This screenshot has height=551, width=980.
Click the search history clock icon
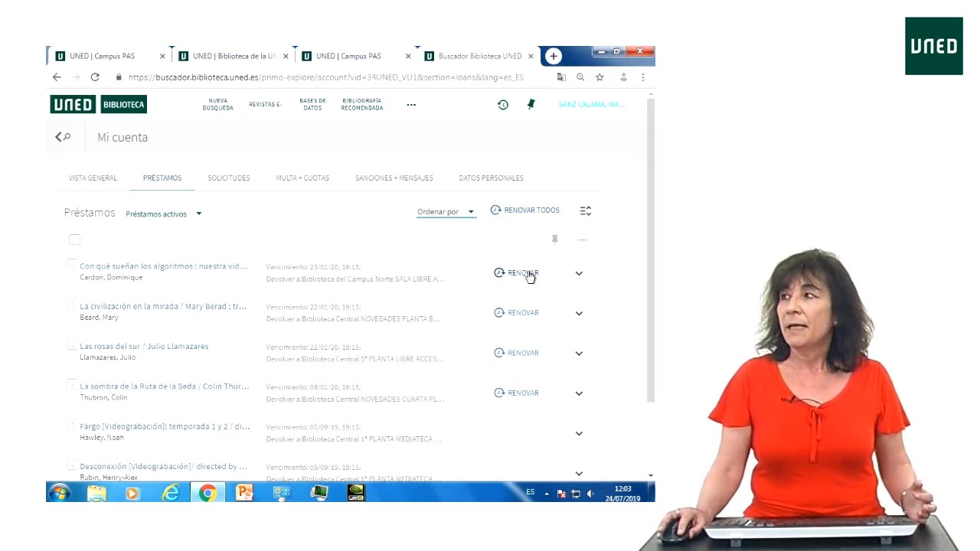pyautogui.click(x=502, y=105)
